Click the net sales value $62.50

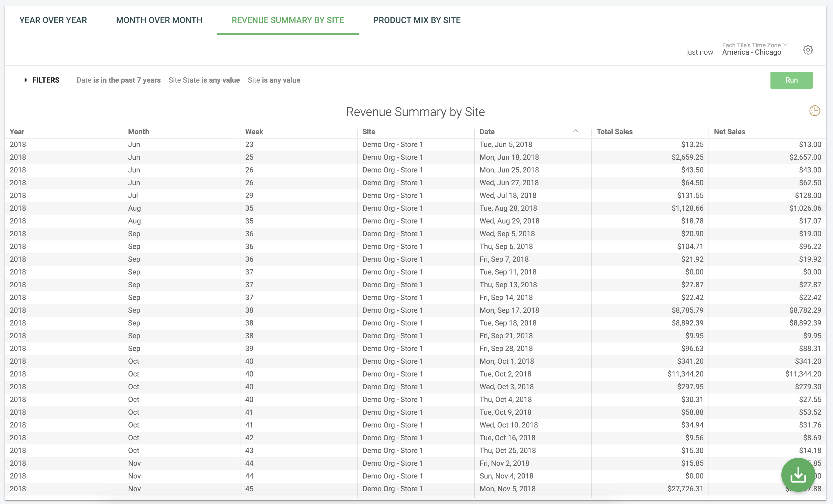810,182
